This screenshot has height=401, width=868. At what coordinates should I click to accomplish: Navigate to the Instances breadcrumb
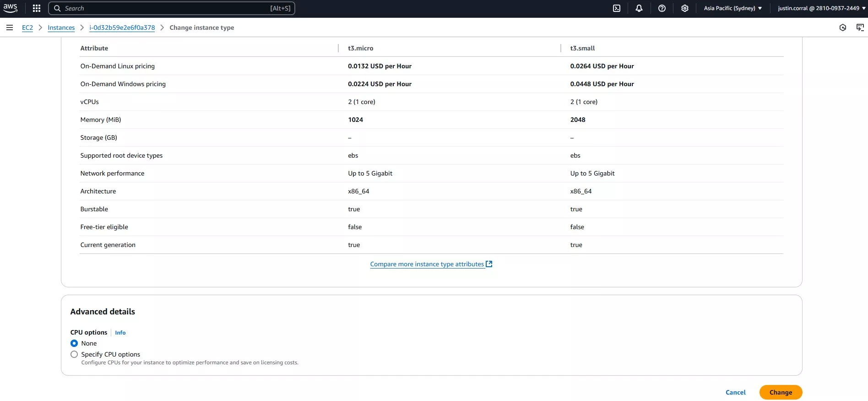(x=61, y=27)
